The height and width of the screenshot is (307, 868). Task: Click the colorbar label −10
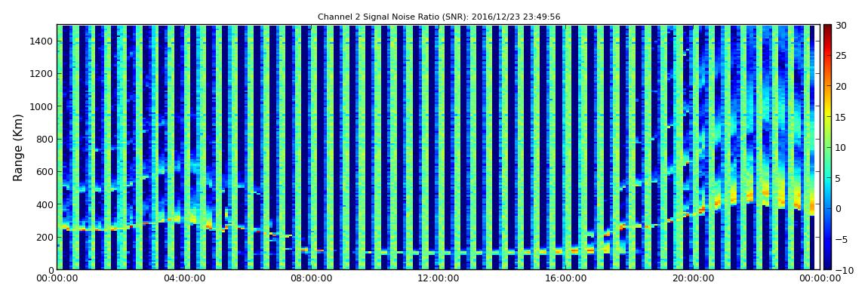[844, 269]
